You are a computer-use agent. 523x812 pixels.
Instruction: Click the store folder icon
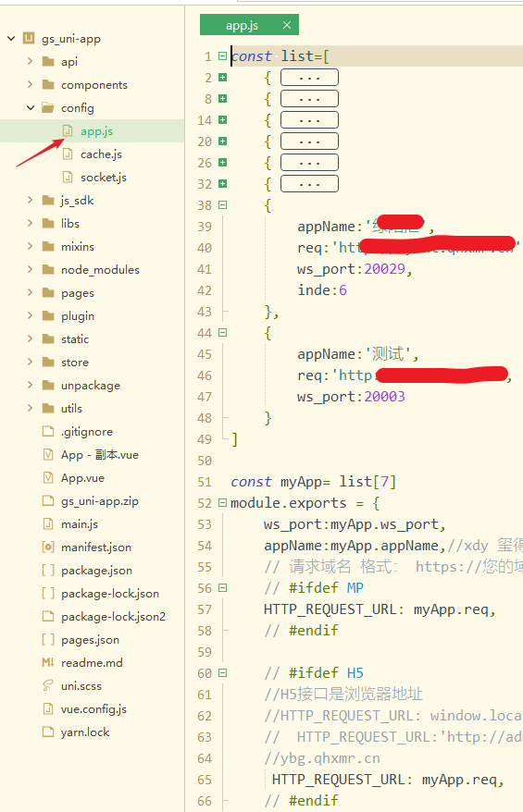[48, 362]
